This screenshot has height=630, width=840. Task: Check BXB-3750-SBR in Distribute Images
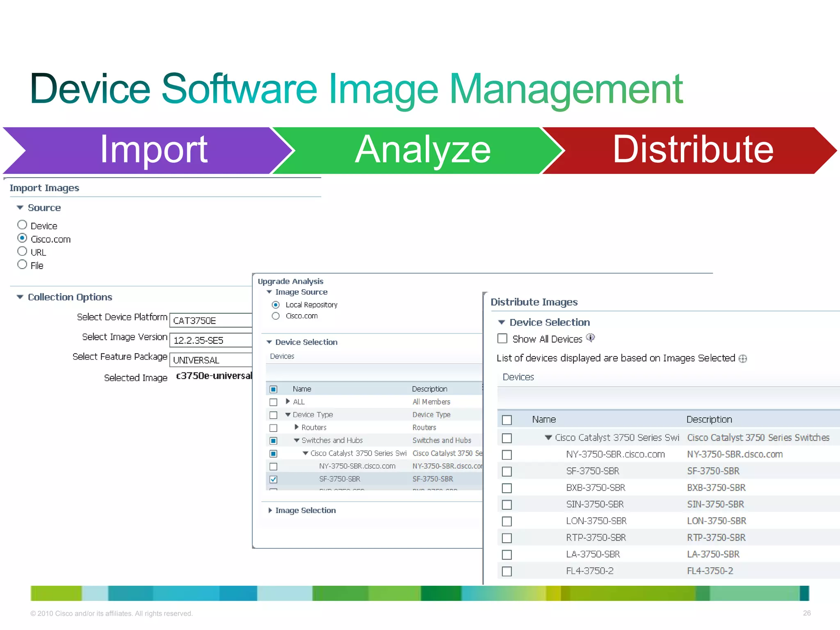click(x=507, y=488)
